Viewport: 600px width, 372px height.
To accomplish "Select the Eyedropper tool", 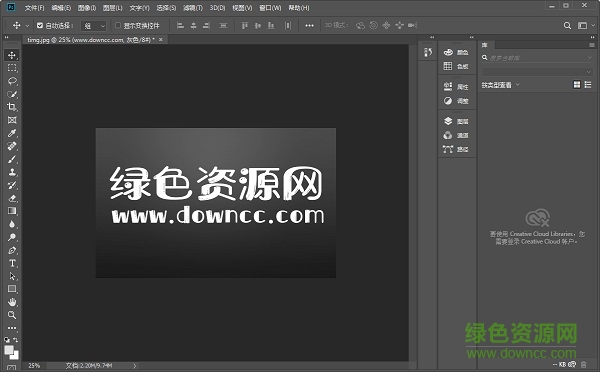I will click(12, 133).
